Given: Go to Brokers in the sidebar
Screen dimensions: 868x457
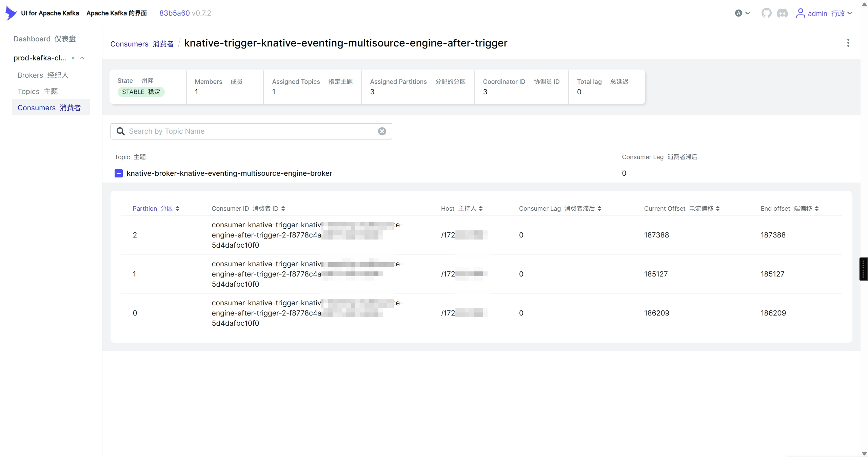Looking at the screenshot, I should (x=43, y=75).
